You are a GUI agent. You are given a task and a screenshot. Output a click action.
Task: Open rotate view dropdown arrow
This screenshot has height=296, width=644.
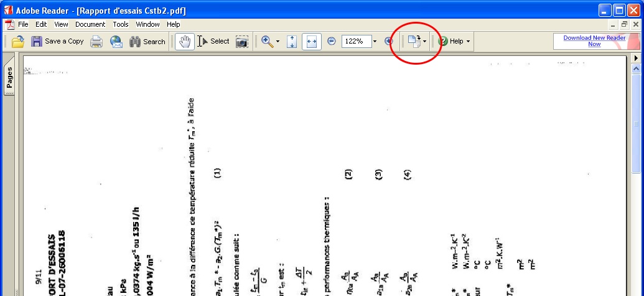tap(425, 42)
